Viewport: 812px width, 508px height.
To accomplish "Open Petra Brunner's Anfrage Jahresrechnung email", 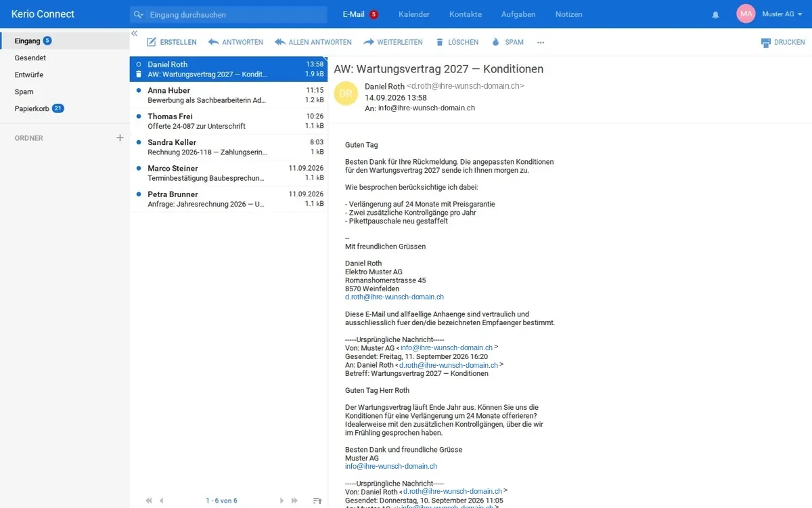I will [x=229, y=198].
